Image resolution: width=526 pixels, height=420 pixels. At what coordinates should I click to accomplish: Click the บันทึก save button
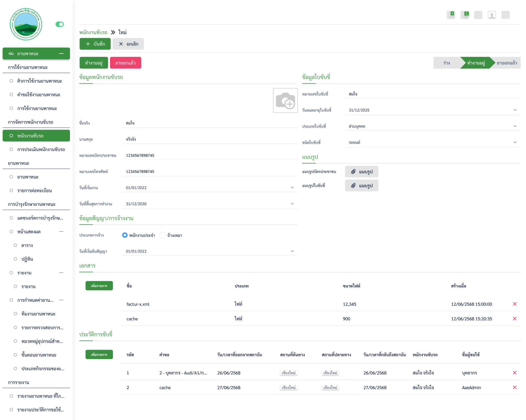pyautogui.click(x=95, y=44)
